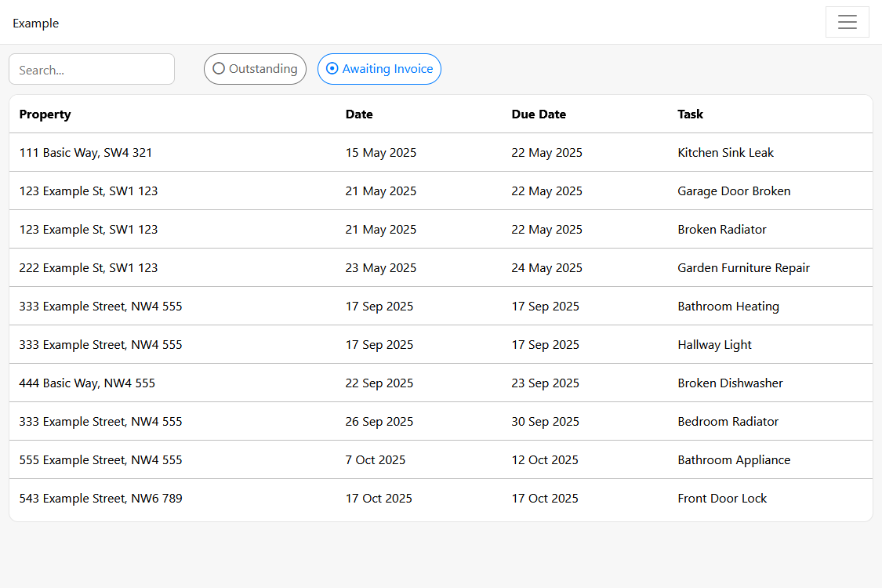Click the Example brand label
This screenshot has width=882, height=588.
35,23
